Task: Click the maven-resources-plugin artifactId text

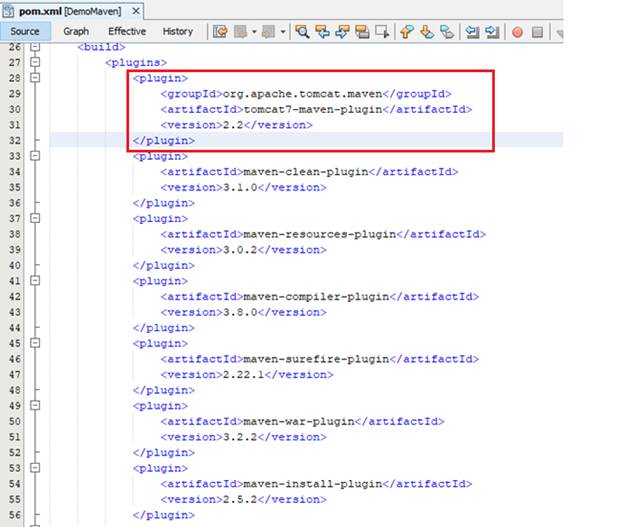Action: (320, 234)
